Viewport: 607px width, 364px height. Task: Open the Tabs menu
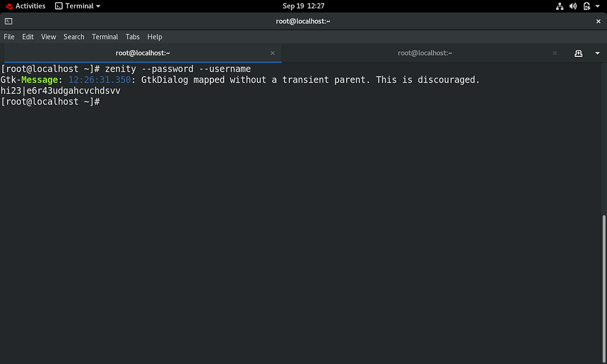[132, 37]
